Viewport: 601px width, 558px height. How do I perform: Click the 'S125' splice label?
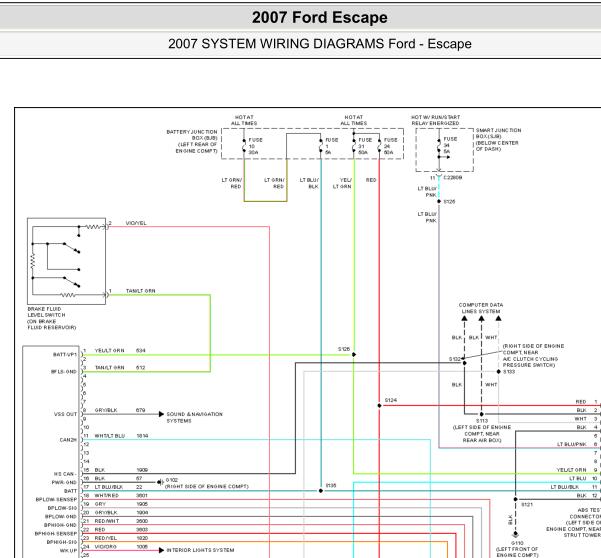449,201
